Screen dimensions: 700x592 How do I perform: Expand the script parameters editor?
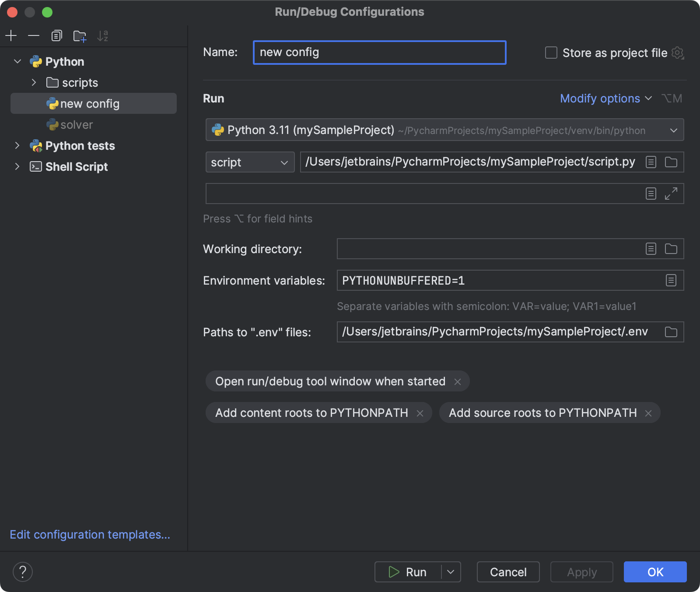pos(671,194)
